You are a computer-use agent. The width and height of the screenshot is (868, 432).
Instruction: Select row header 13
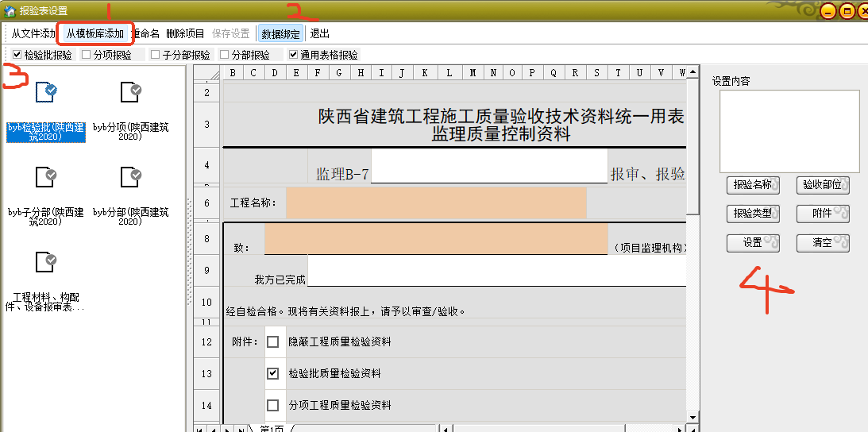click(207, 373)
